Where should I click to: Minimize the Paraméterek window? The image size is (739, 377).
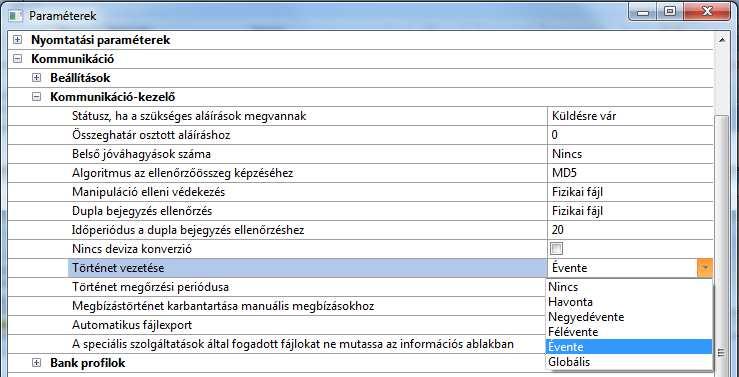643,12
